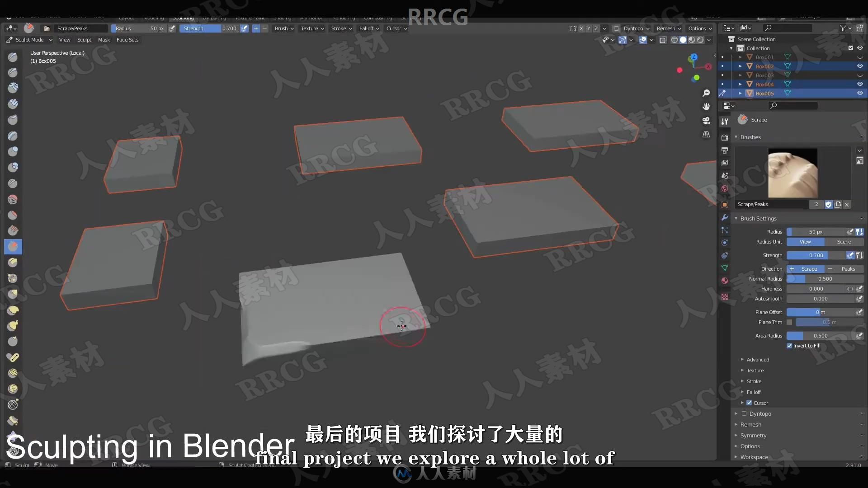Expand the Texture brush settings
This screenshot has height=488, width=868.
coord(755,370)
